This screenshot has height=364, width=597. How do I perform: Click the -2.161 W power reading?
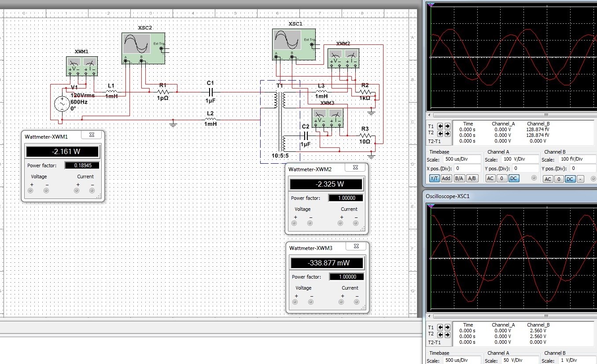pyautogui.click(x=63, y=152)
